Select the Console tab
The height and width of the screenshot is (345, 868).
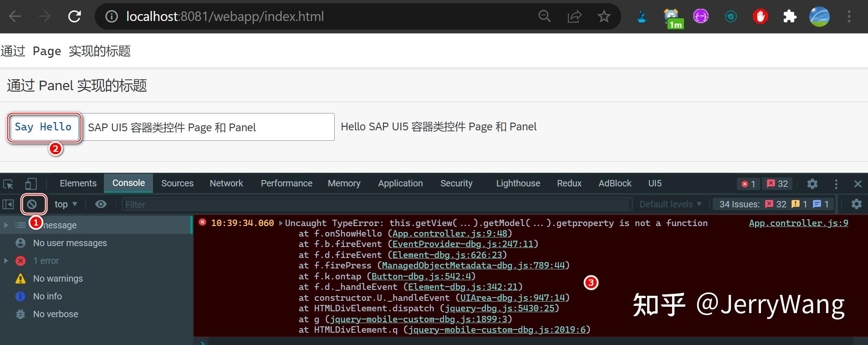pos(128,183)
